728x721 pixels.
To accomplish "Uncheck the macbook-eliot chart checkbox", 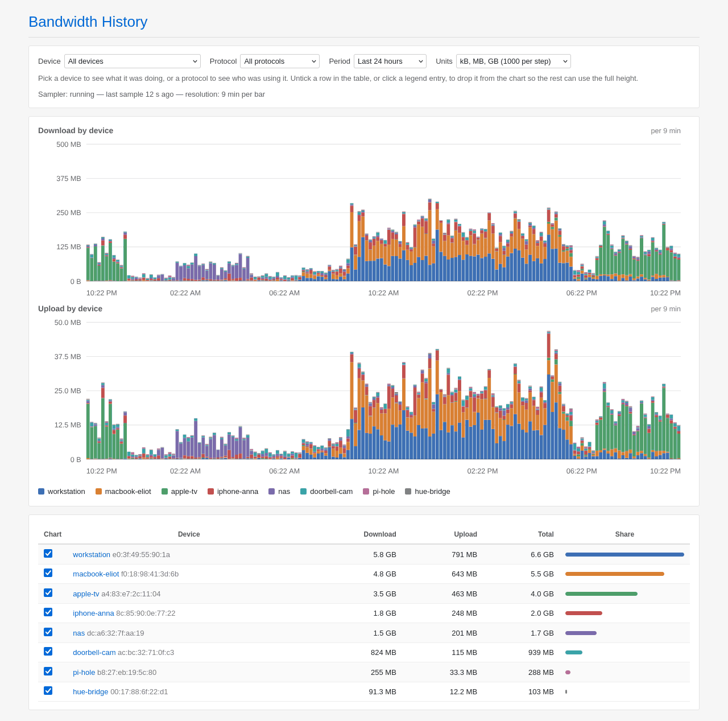I will [48, 573].
